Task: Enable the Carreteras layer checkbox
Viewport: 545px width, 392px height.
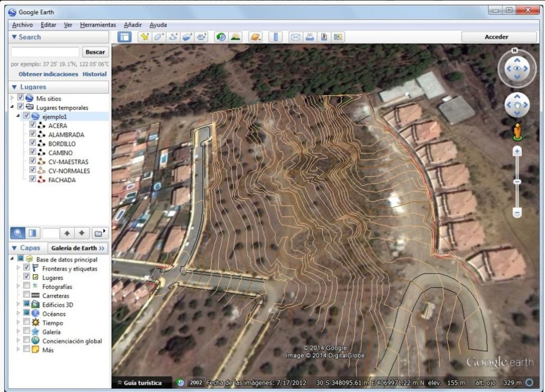Action: pyautogui.click(x=26, y=296)
